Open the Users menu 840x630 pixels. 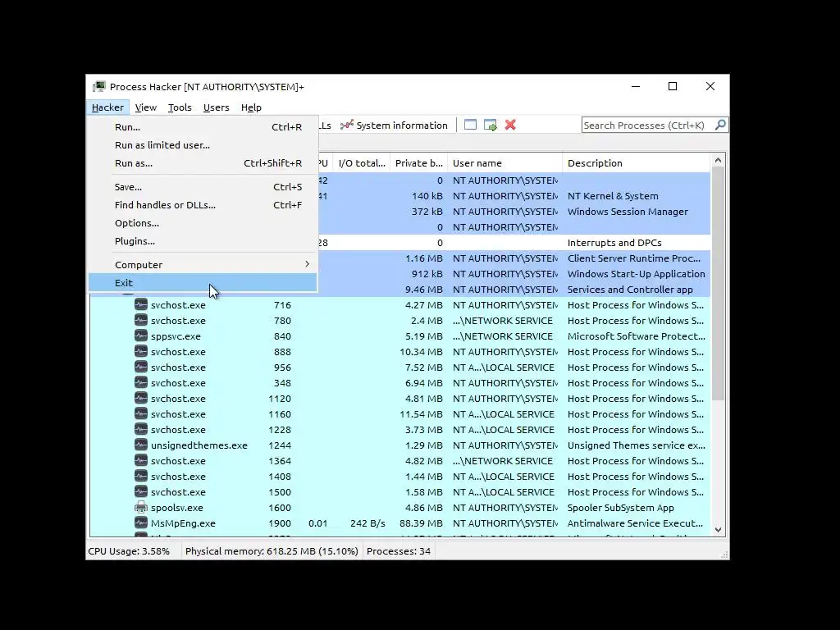coord(217,107)
